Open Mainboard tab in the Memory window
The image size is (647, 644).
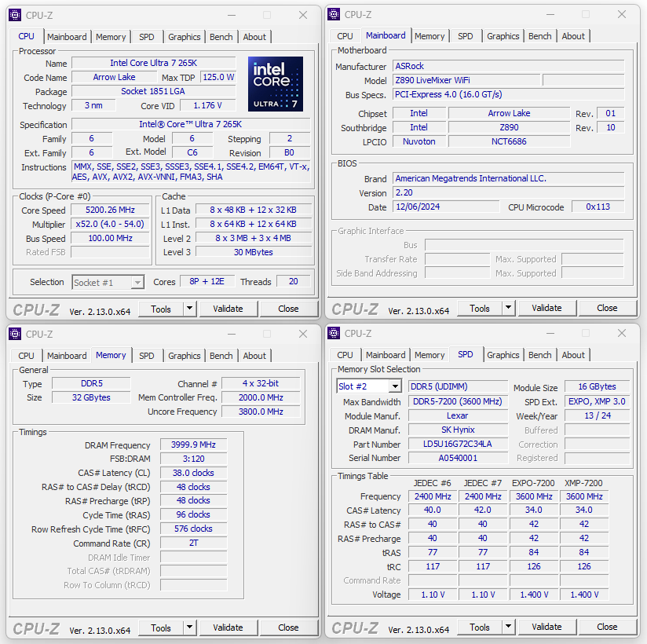[67, 356]
